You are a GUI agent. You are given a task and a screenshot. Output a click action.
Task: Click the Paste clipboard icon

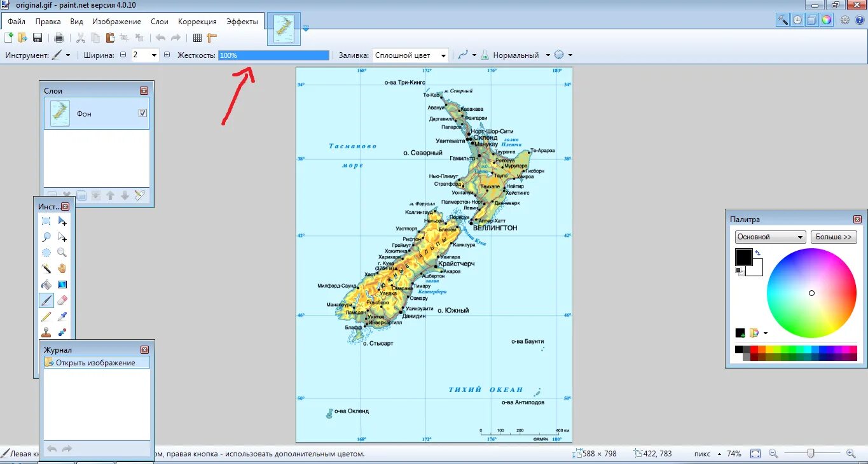110,38
